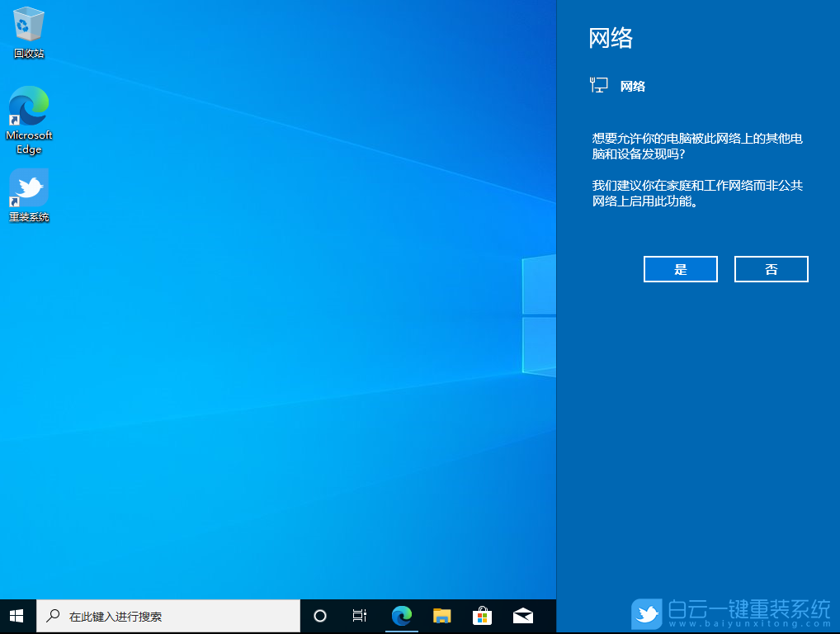This screenshot has width=840, height=634.
Task: Launch the Mail app from taskbar
Action: [522, 615]
